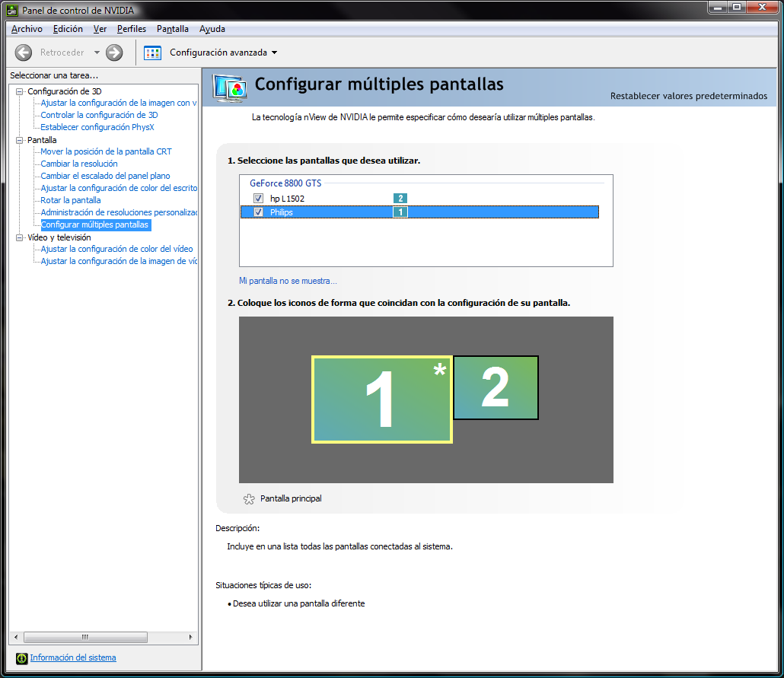Select display 2 monitor thumbnail
The height and width of the screenshot is (678, 784).
pyautogui.click(x=496, y=387)
